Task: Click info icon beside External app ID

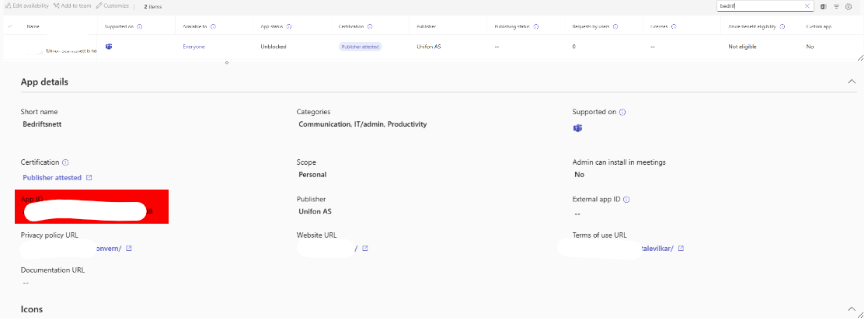Action: (626, 199)
